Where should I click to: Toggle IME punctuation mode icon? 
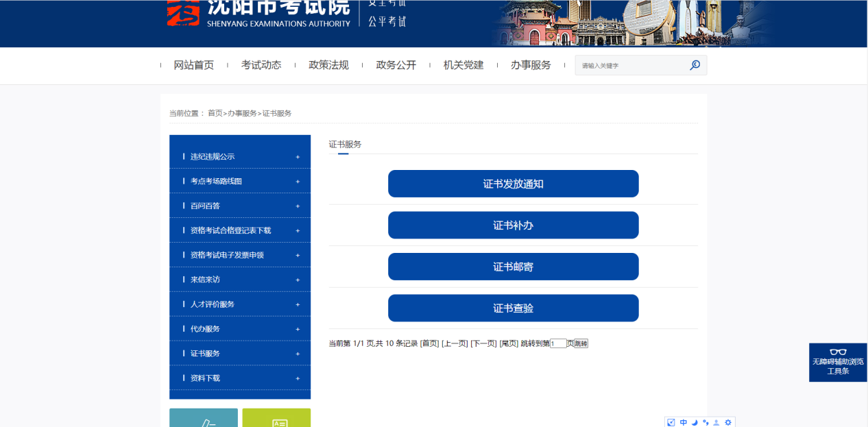[706, 422]
